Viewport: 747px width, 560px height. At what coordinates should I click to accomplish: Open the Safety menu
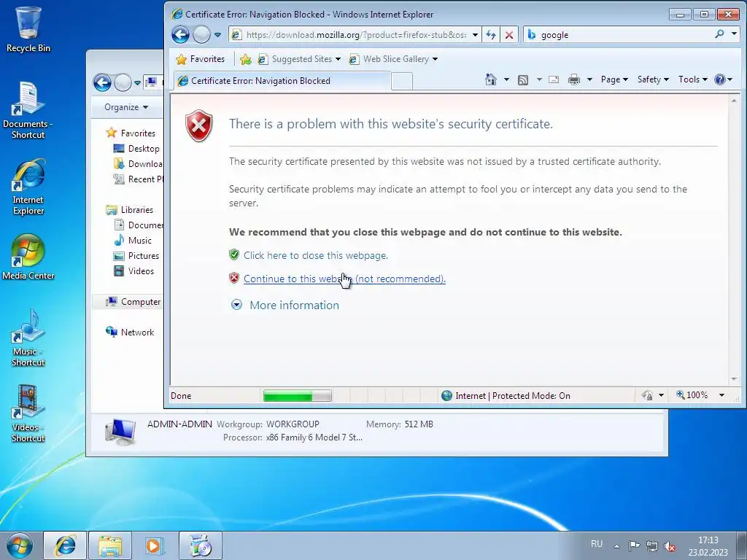[x=653, y=79]
